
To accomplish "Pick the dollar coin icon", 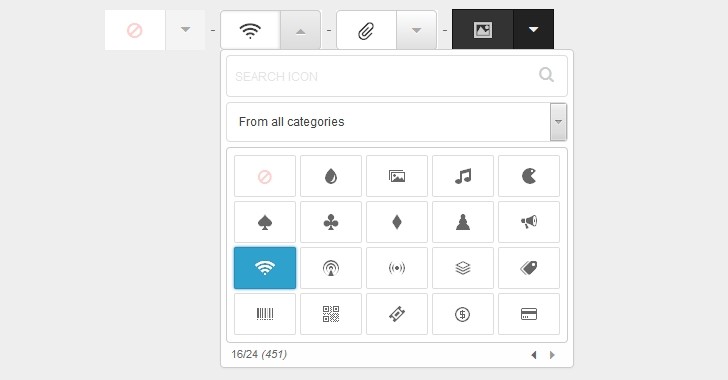I will point(462,314).
